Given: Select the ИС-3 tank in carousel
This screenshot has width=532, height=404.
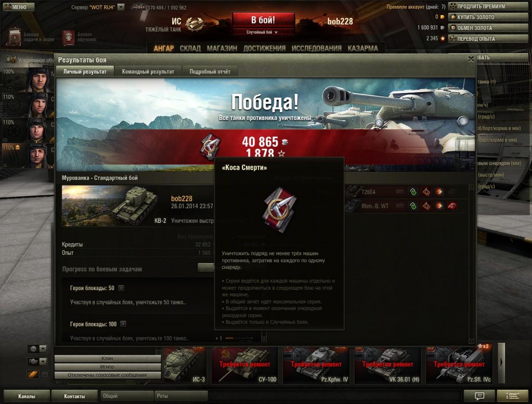Looking at the screenshot, I should click(183, 365).
